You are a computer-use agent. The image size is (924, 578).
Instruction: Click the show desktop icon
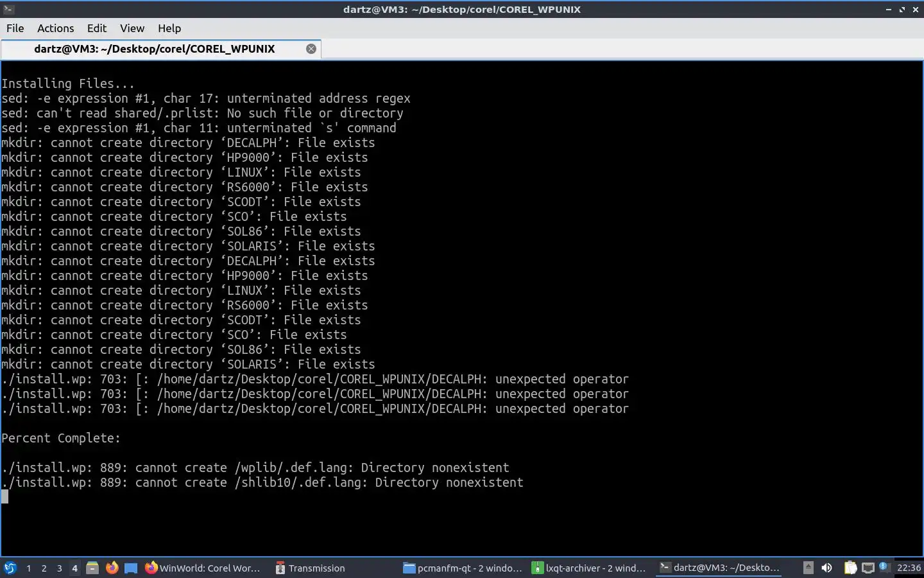131,568
